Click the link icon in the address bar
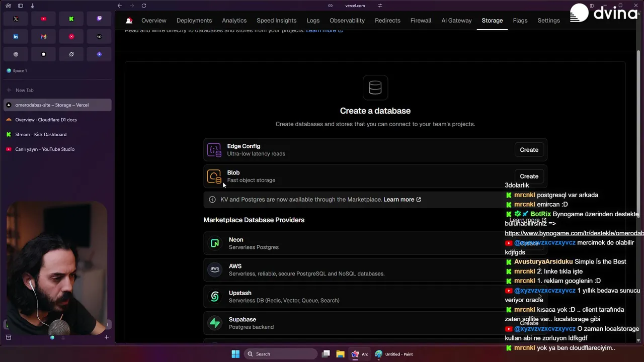 (x=330, y=6)
